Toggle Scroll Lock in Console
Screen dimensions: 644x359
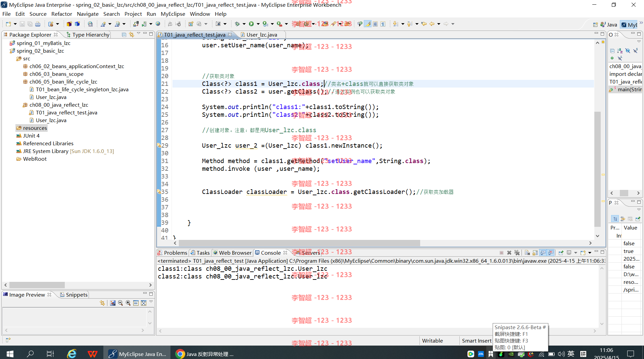tap(535, 253)
